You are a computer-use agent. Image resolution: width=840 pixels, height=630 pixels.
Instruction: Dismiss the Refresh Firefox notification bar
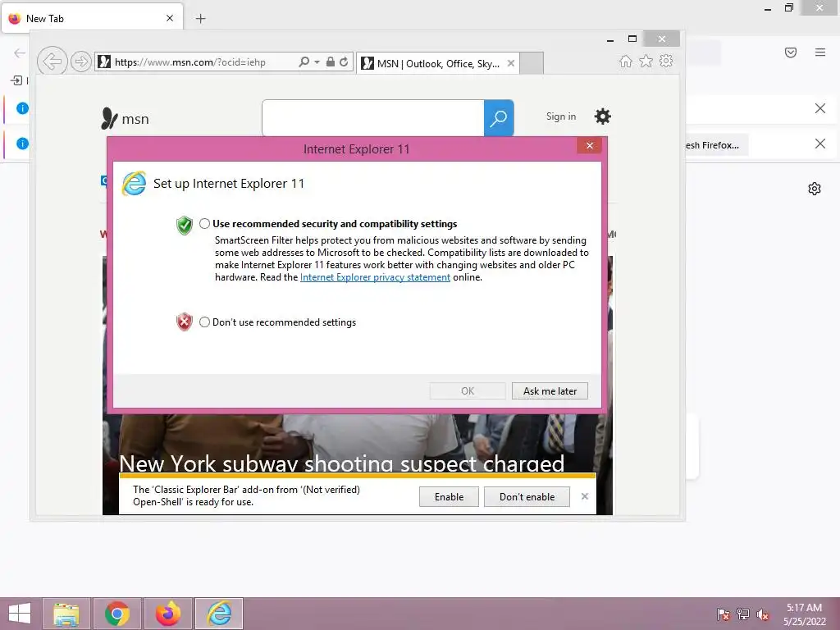pyautogui.click(x=820, y=144)
